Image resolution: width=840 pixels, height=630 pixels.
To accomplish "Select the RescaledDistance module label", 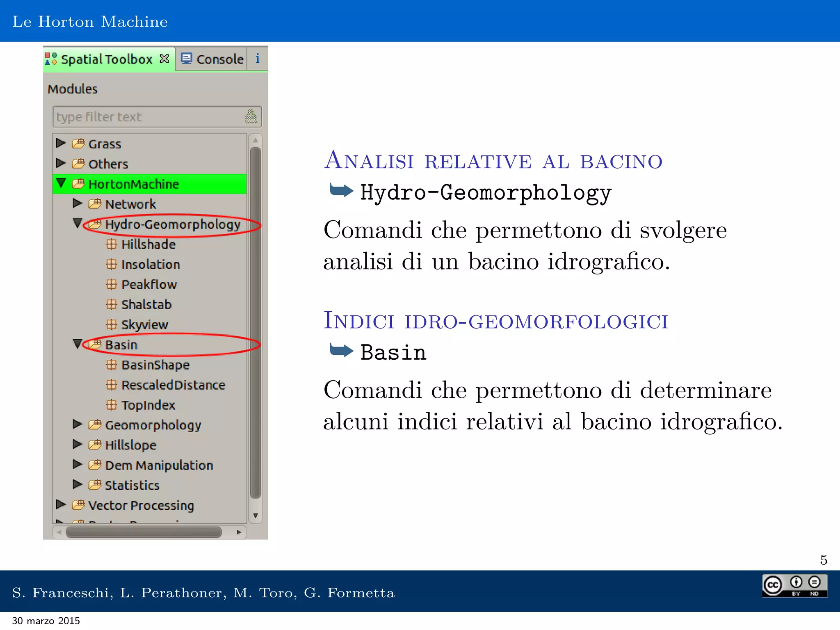I will click(x=173, y=385).
